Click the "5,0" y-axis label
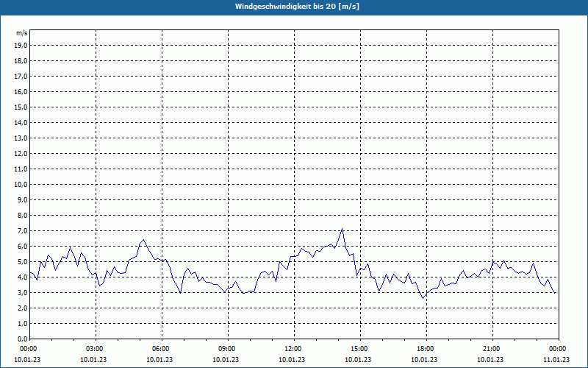 click(x=22, y=262)
